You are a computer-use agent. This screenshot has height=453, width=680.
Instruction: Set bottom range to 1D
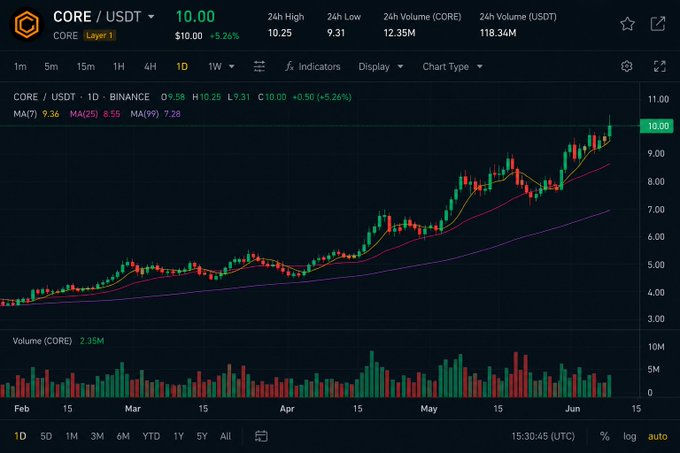click(20, 436)
